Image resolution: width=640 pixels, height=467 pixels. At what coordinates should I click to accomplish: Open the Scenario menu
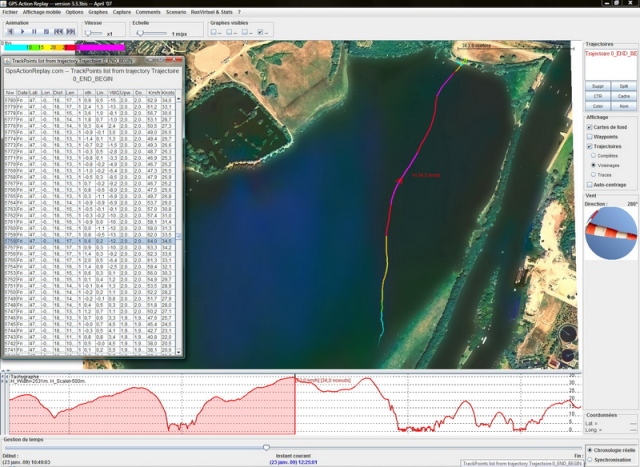176,12
